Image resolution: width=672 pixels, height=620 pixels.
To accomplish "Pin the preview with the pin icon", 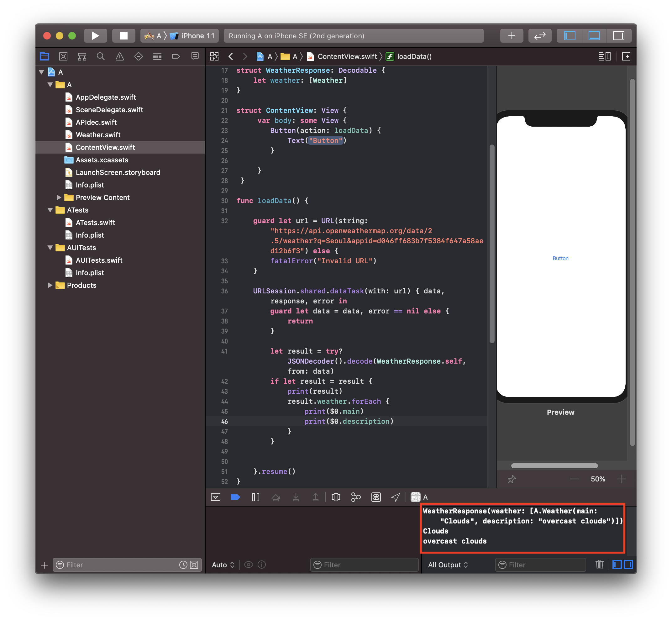I will [511, 479].
